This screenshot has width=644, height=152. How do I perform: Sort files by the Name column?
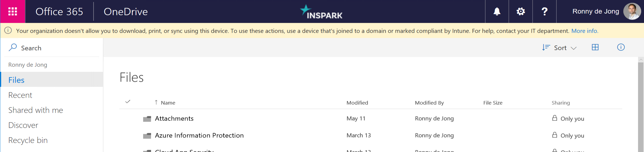[x=168, y=103]
